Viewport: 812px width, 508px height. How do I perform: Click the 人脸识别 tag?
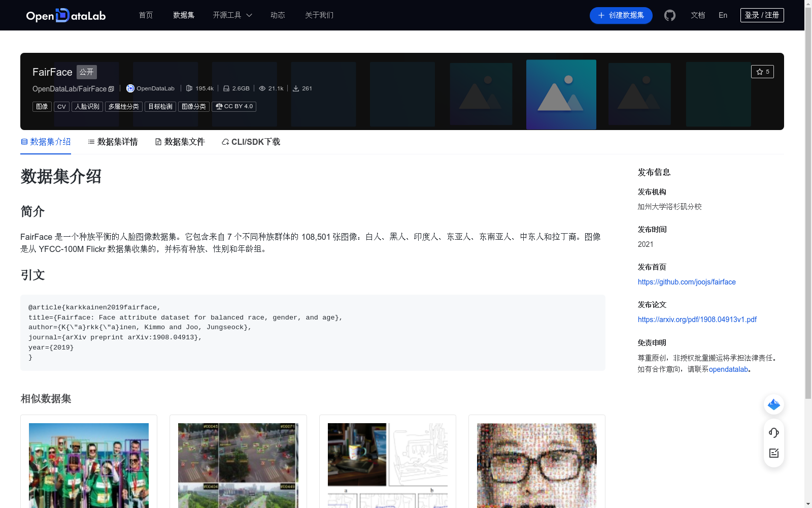[x=87, y=107]
